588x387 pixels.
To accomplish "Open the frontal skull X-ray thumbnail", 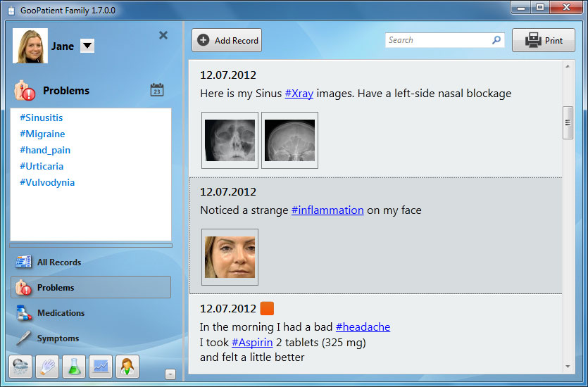I will (x=230, y=141).
